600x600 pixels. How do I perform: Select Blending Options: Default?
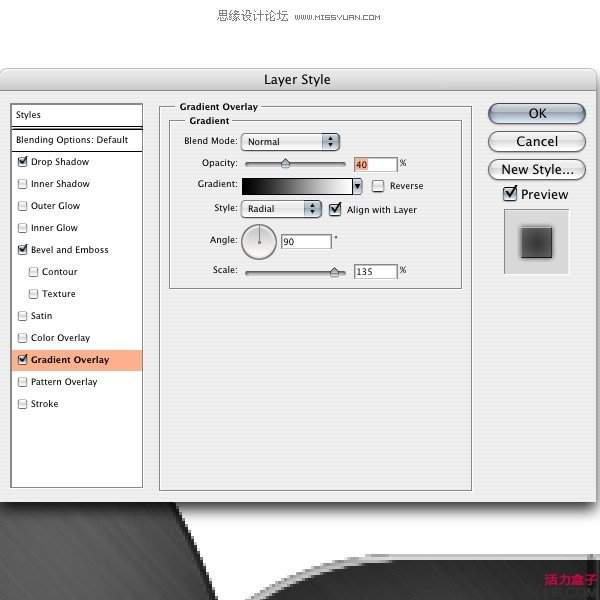[77, 140]
